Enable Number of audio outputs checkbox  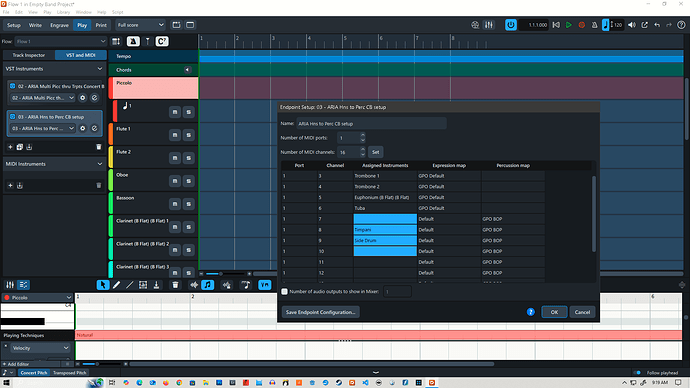284,291
